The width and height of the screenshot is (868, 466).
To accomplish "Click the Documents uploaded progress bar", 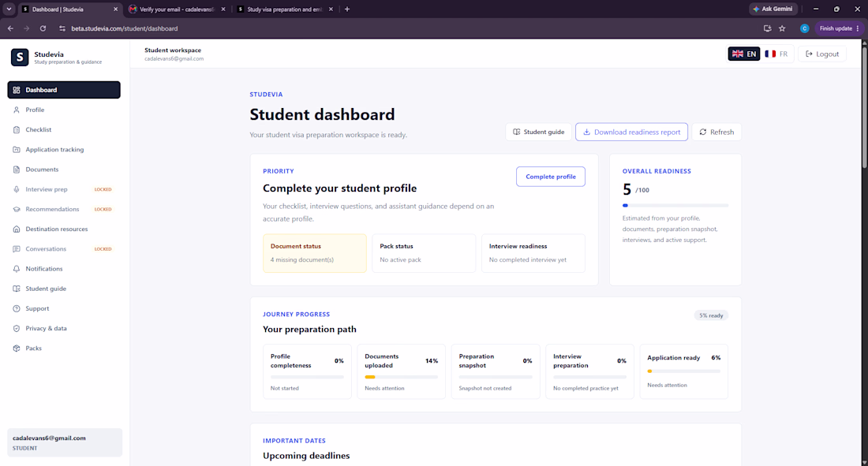I will pyautogui.click(x=401, y=377).
